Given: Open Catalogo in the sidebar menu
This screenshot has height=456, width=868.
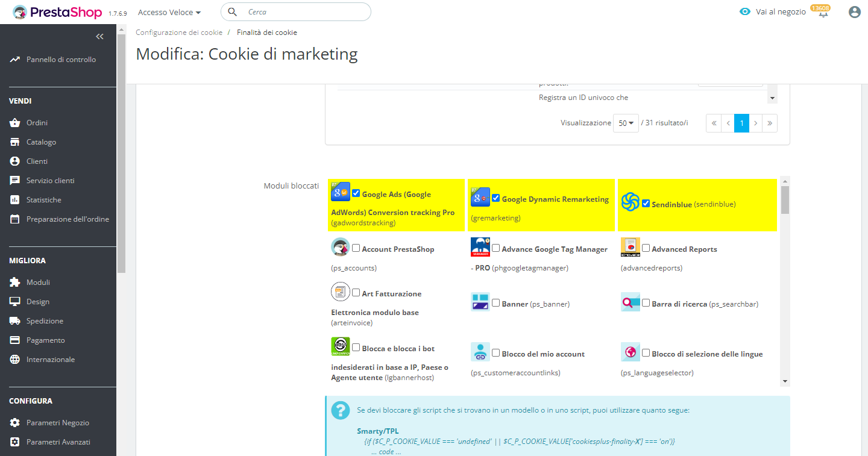Looking at the screenshot, I should [x=41, y=142].
